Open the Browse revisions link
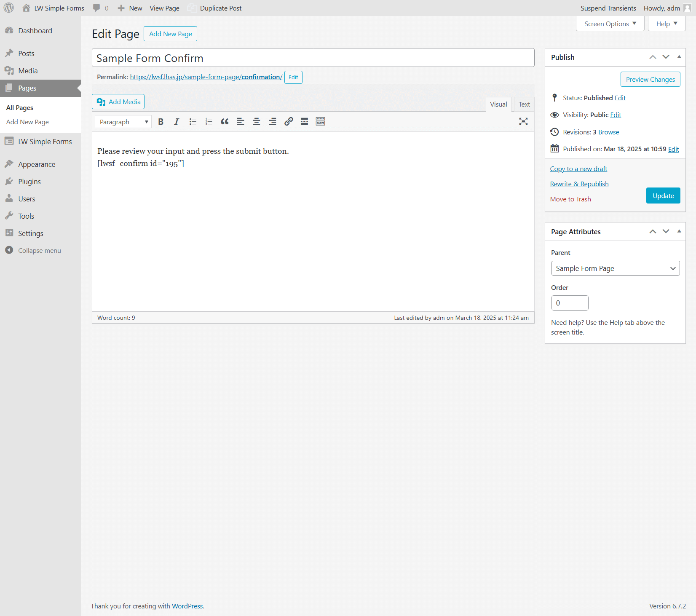696x616 pixels. click(x=608, y=132)
